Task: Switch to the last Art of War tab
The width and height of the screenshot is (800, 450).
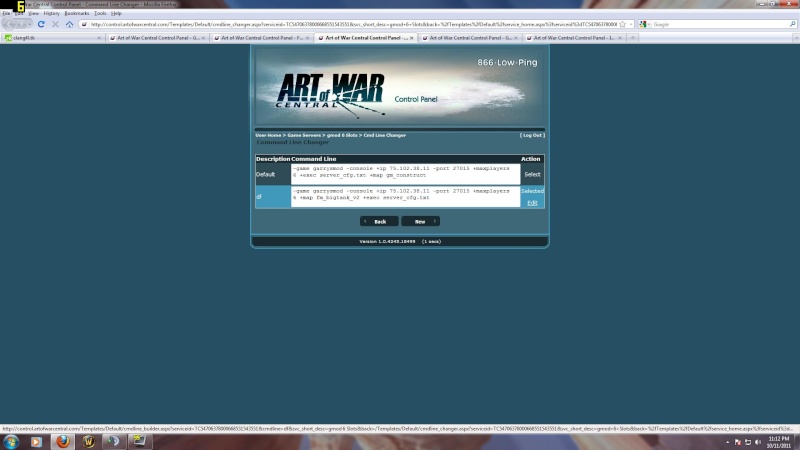Action: tap(574, 37)
